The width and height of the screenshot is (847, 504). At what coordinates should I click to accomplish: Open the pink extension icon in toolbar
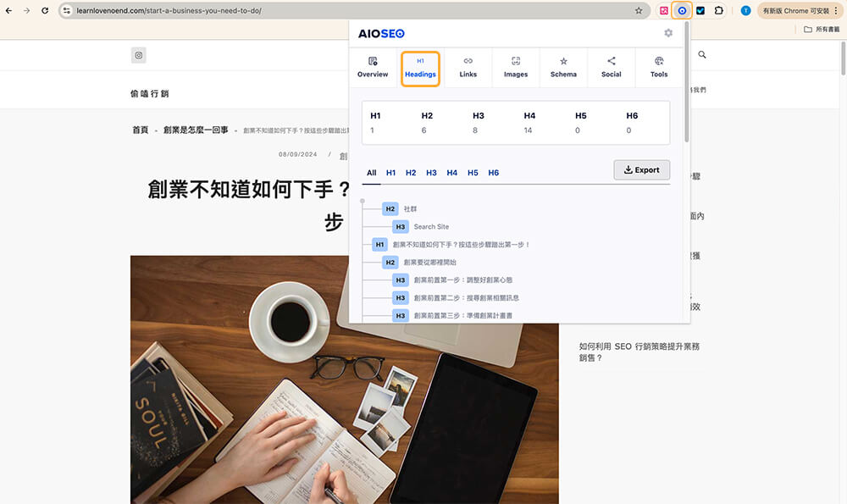click(664, 10)
